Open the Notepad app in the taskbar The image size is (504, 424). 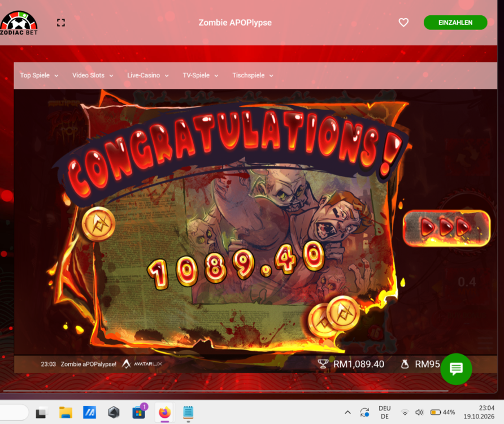click(x=188, y=413)
